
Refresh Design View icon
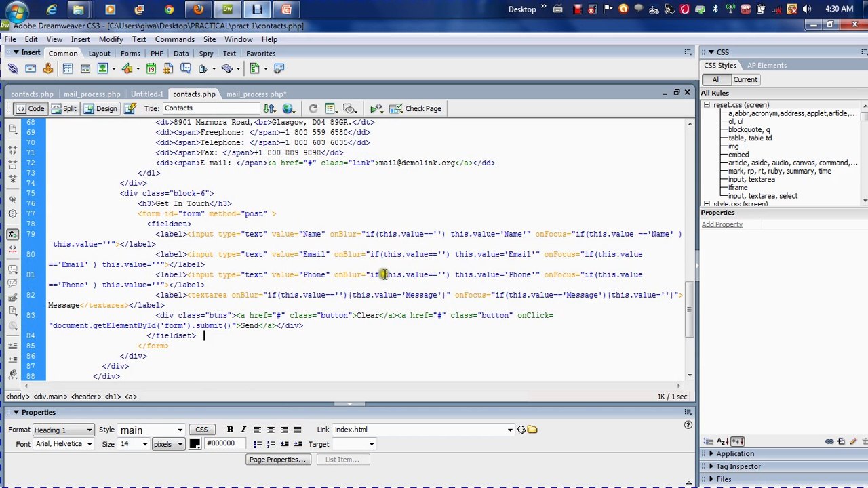click(313, 108)
